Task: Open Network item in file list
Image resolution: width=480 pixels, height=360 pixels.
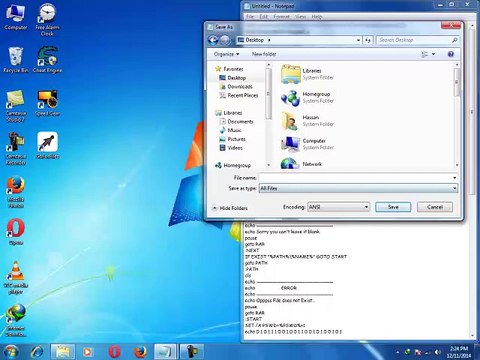Action: [x=302, y=164]
